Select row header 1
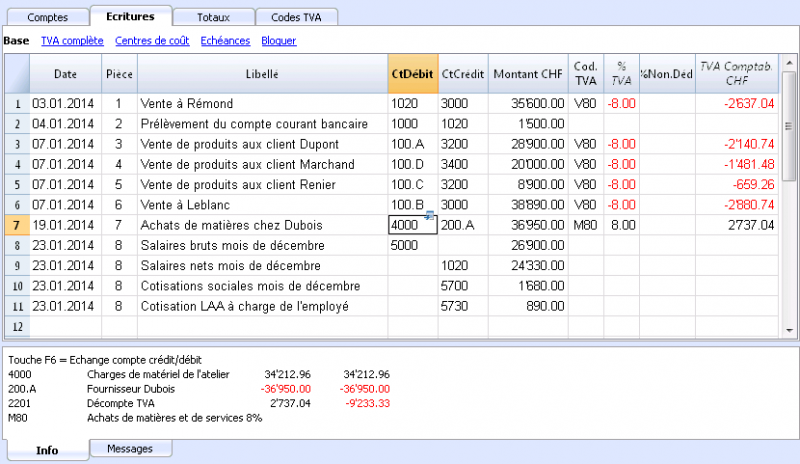Viewport: 800px width, 464px height. click(17, 104)
